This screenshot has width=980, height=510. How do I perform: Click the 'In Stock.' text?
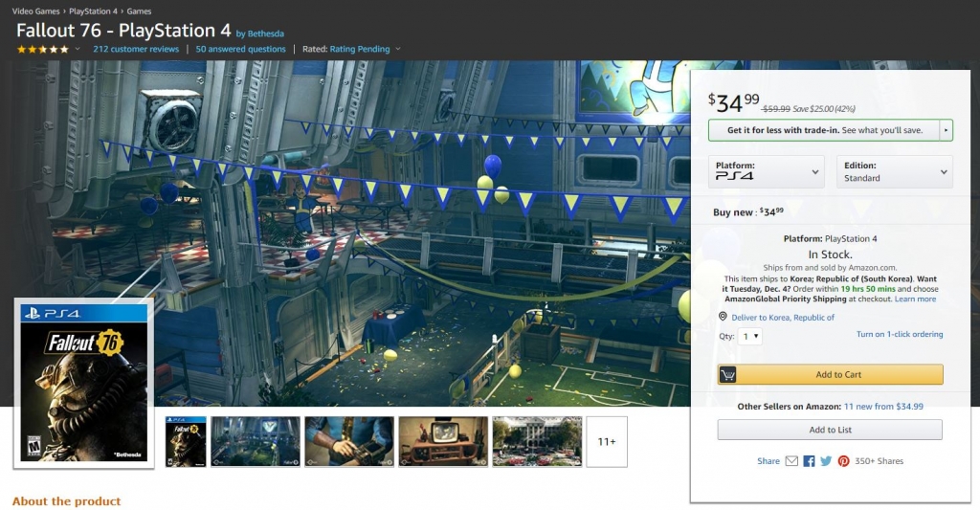[830, 255]
